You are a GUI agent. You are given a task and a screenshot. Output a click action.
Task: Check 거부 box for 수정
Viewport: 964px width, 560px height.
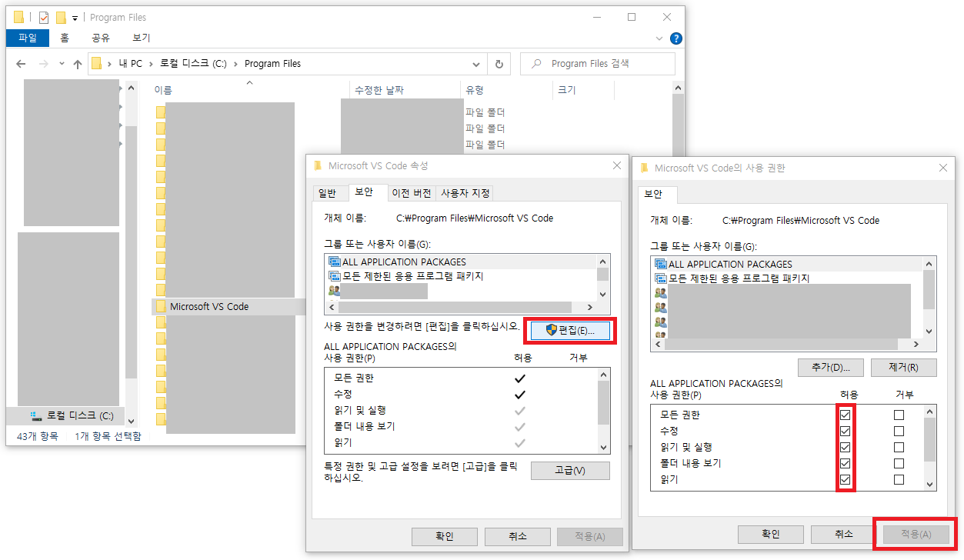pos(899,431)
